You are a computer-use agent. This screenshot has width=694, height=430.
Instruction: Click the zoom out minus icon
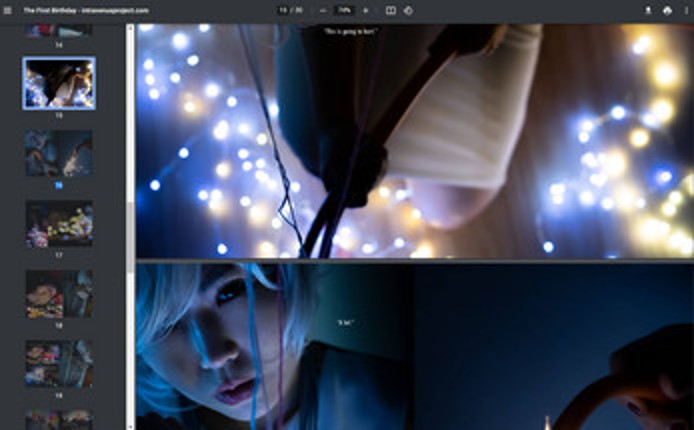click(323, 10)
